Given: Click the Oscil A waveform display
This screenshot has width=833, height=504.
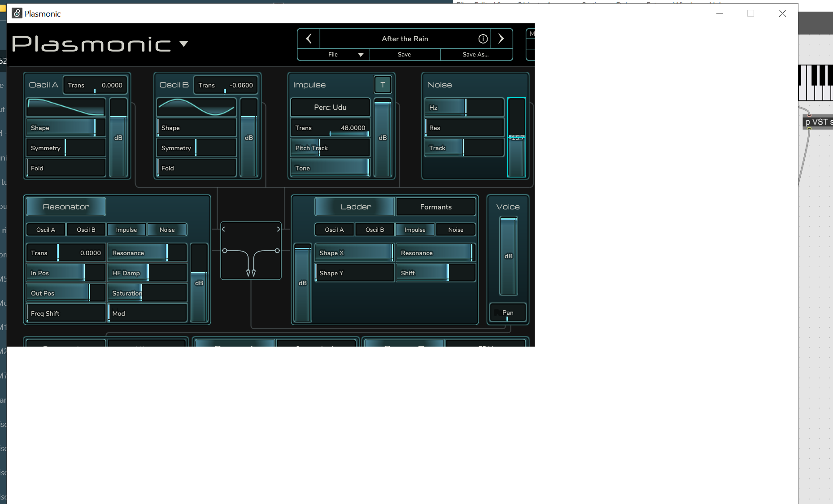Looking at the screenshot, I should tap(66, 107).
